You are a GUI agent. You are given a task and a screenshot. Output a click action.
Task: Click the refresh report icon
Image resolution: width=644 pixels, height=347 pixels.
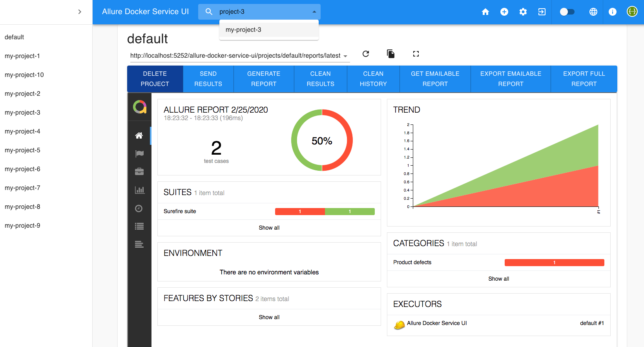(366, 54)
